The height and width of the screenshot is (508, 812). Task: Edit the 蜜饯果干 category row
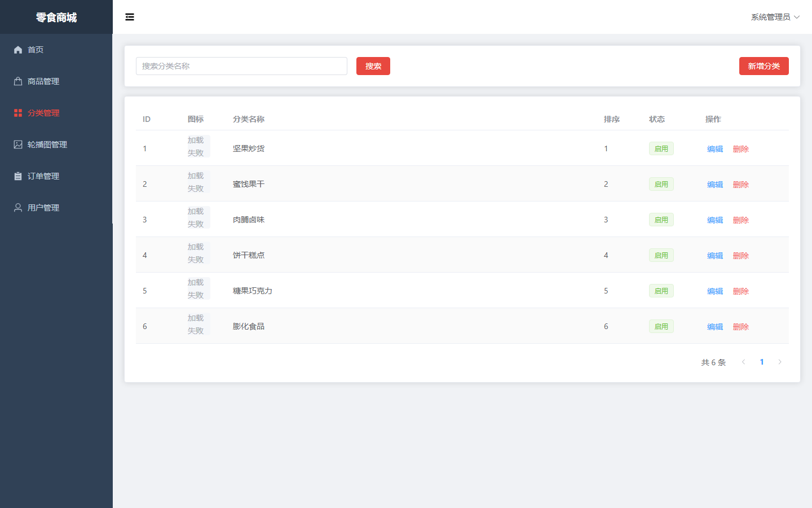pyautogui.click(x=715, y=185)
